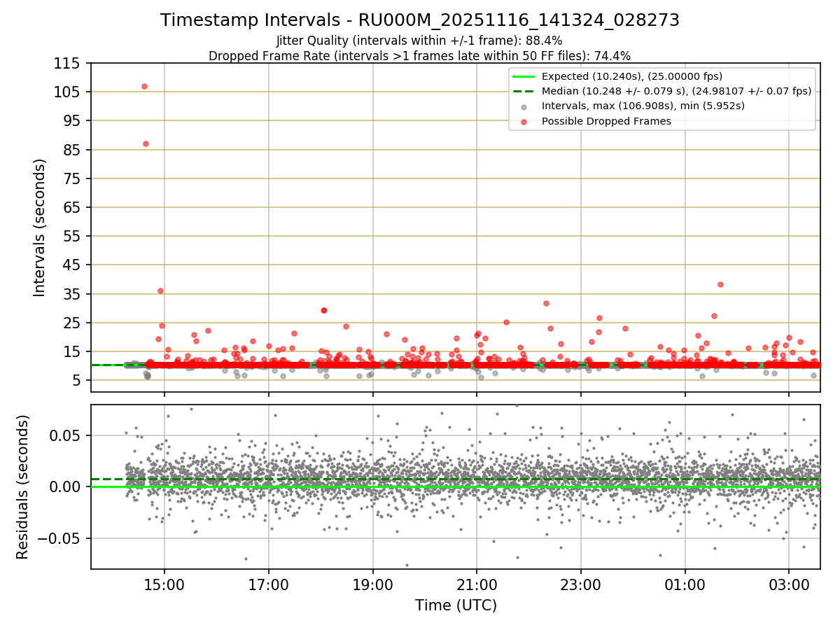
Task: Click the red dot marker in legend
Action: coord(524,122)
